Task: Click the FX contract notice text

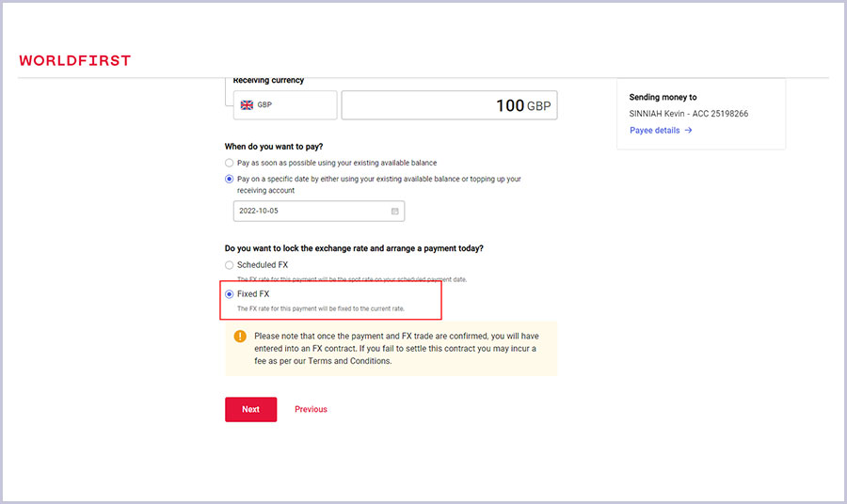Action: [x=395, y=348]
